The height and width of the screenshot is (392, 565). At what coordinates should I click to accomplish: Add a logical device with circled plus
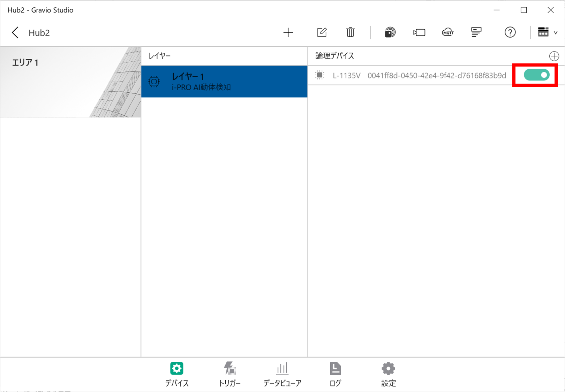[x=554, y=56]
